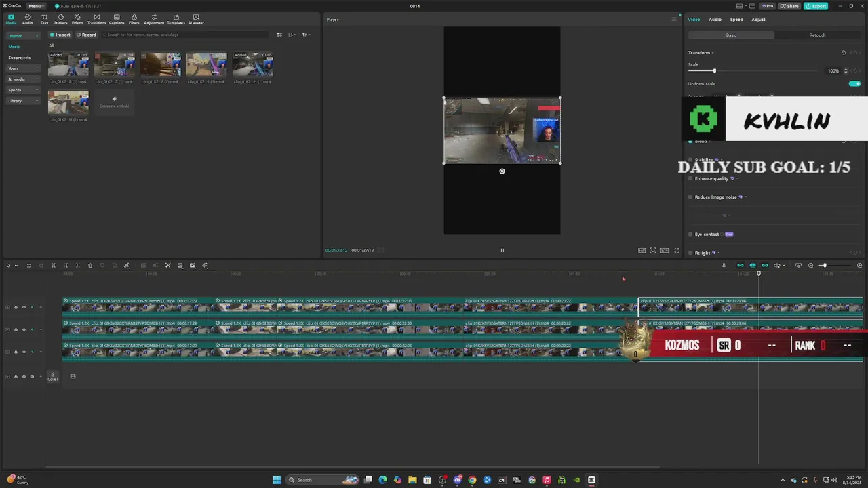This screenshot has width=868, height=488.
Task: Open File Explorer from the Windows taskbar
Action: (412, 480)
